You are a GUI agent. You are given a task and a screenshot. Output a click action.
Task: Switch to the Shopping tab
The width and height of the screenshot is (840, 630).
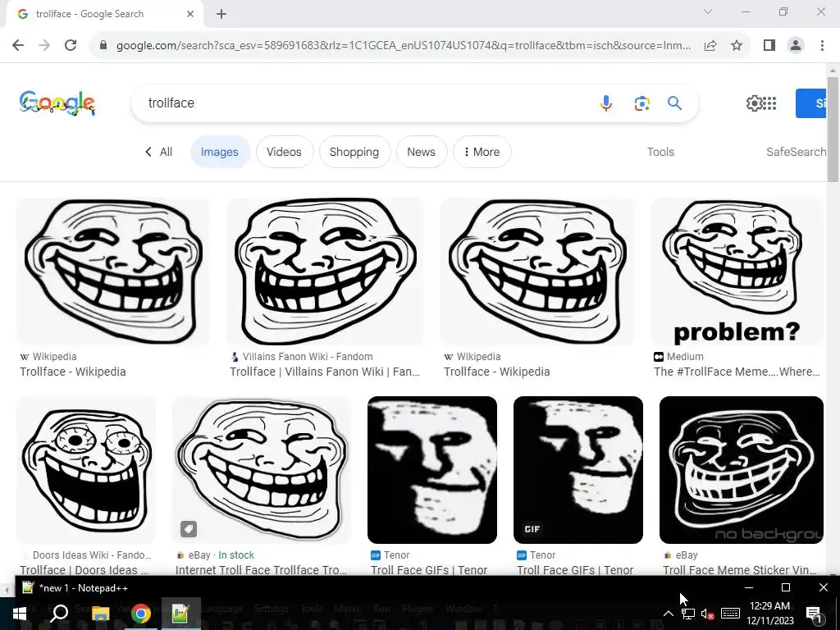tap(354, 152)
